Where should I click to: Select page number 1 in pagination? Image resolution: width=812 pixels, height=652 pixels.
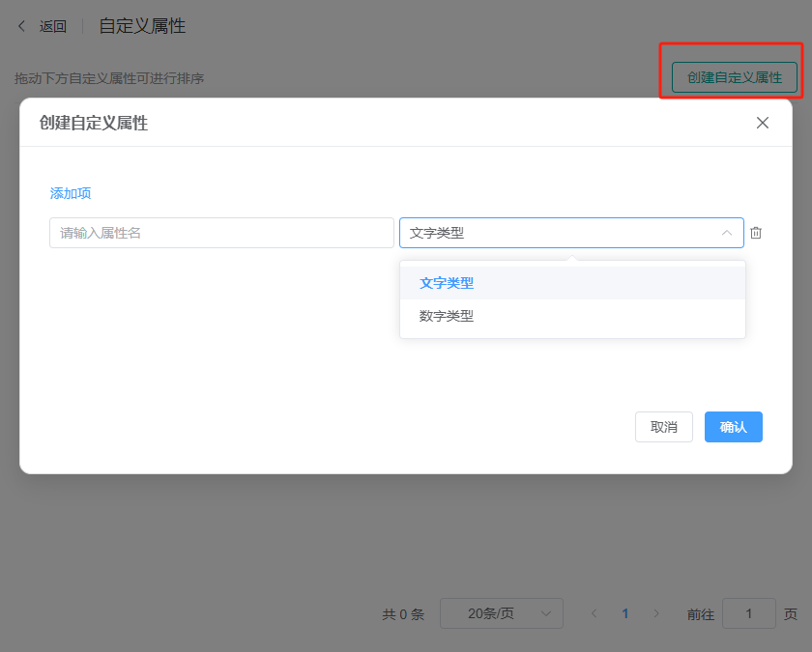(x=625, y=613)
